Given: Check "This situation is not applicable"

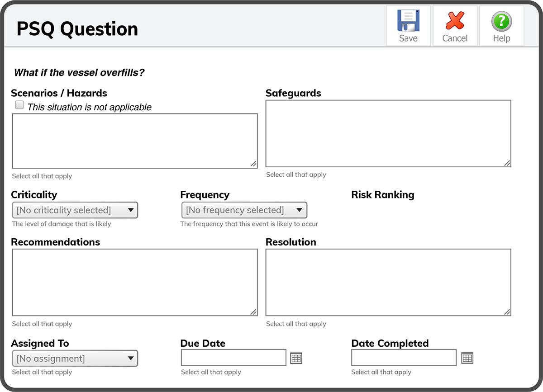Looking at the screenshot, I should 19,105.
